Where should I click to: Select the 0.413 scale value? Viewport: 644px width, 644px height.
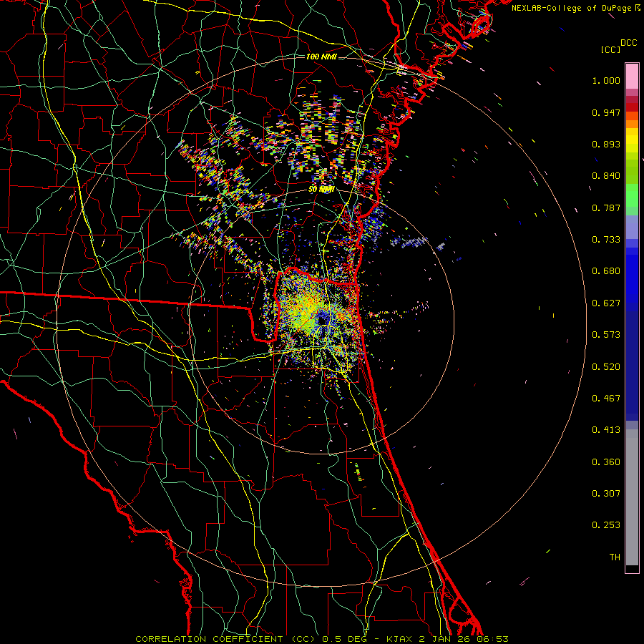point(606,430)
